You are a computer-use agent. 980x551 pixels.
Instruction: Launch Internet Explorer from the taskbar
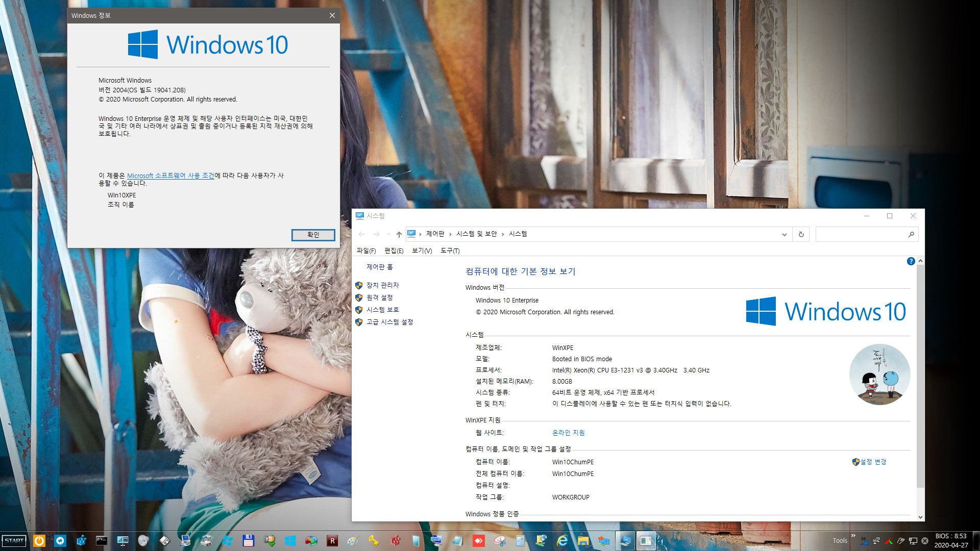(x=562, y=541)
